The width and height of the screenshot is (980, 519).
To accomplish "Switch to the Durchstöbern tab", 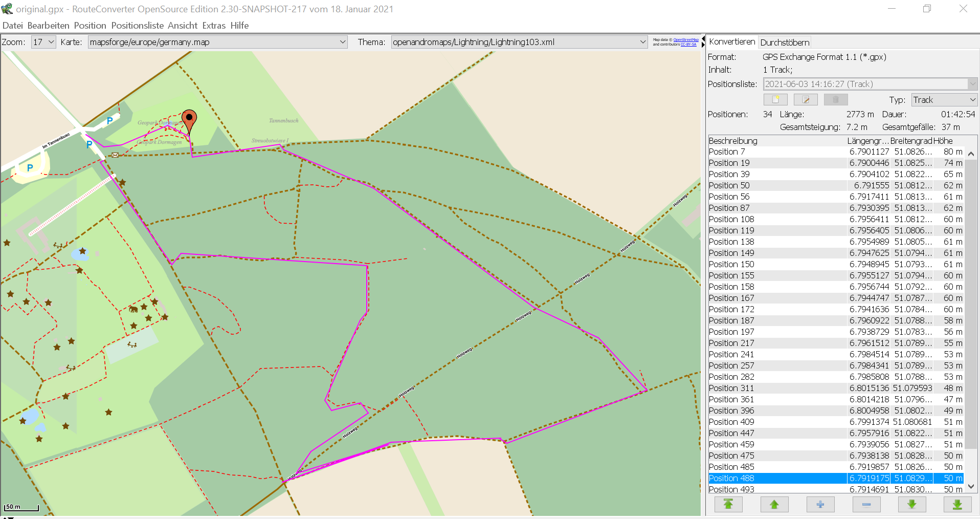I will pyautogui.click(x=785, y=42).
